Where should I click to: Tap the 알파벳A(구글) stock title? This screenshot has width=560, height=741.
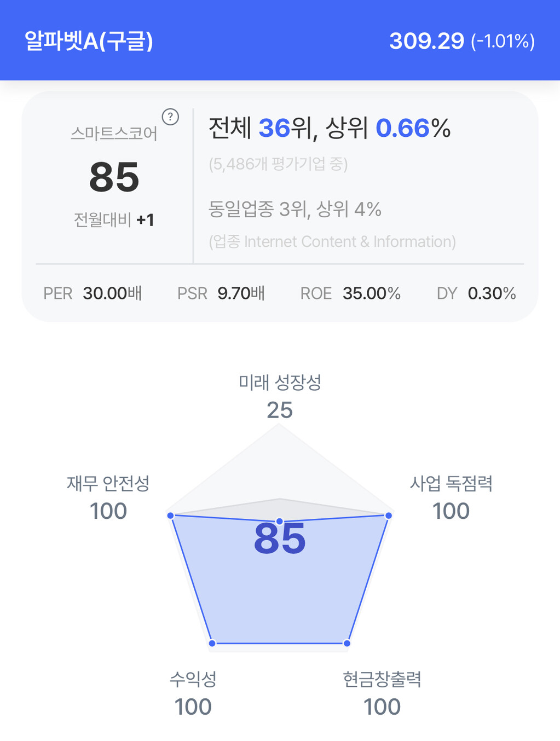(x=89, y=41)
